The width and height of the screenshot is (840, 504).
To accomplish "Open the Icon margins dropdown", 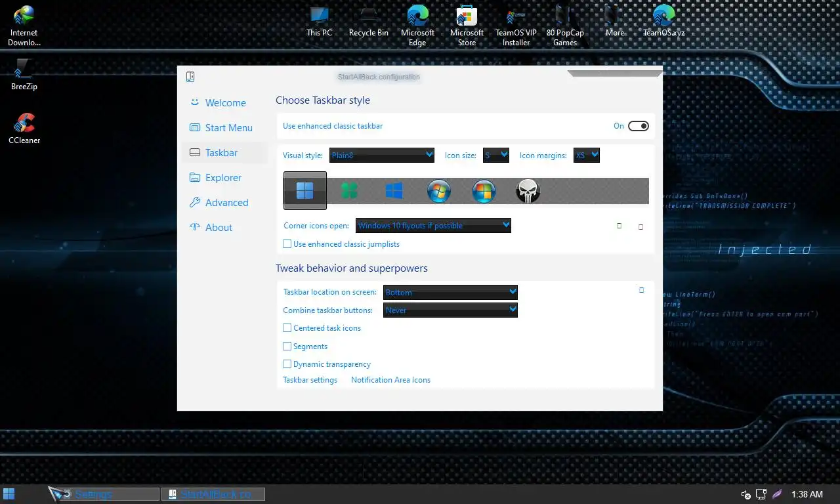I will pyautogui.click(x=587, y=156).
